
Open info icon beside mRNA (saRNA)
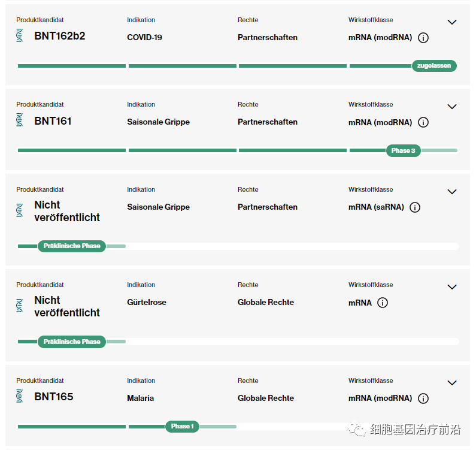coord(415,207)
